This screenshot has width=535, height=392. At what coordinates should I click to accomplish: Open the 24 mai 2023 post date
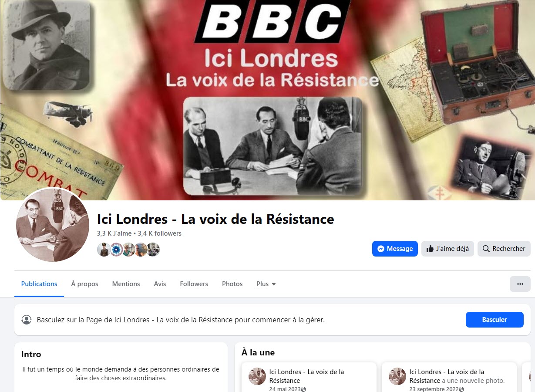pos(285,389)
